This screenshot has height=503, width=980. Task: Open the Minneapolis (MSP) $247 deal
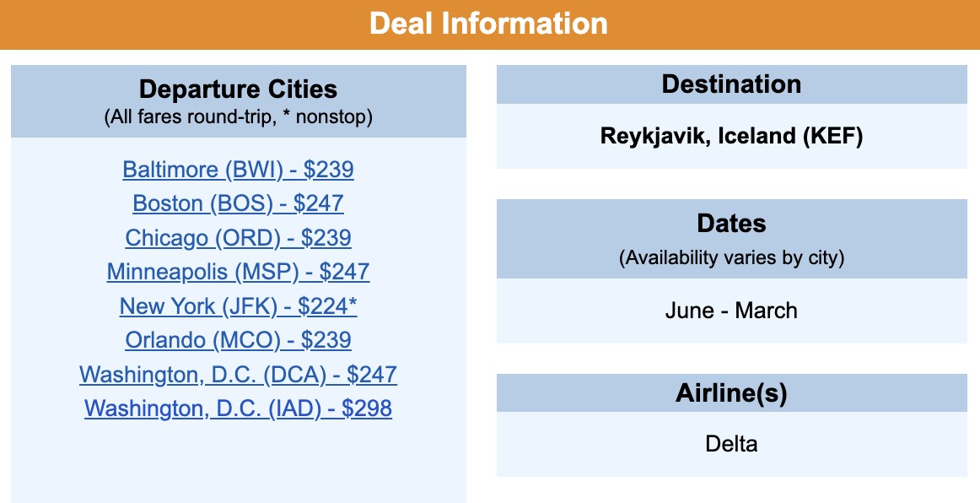tap(238, 272)
